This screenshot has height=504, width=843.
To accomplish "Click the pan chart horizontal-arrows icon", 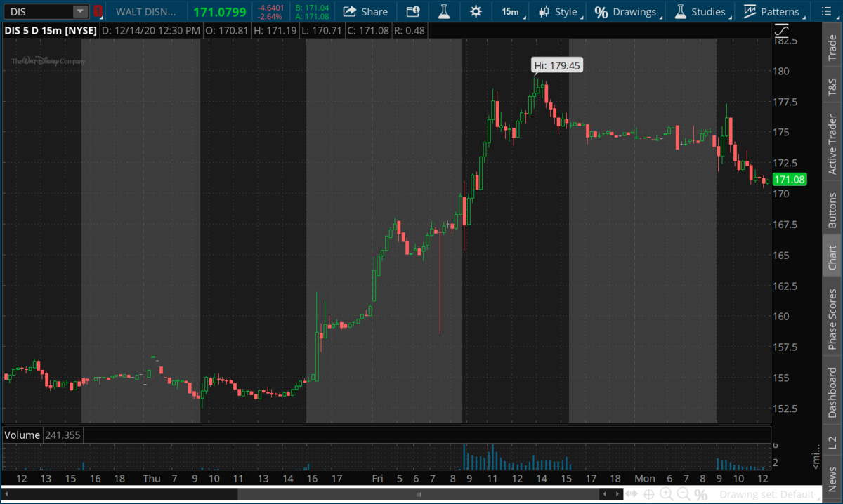I will [632, 494].
